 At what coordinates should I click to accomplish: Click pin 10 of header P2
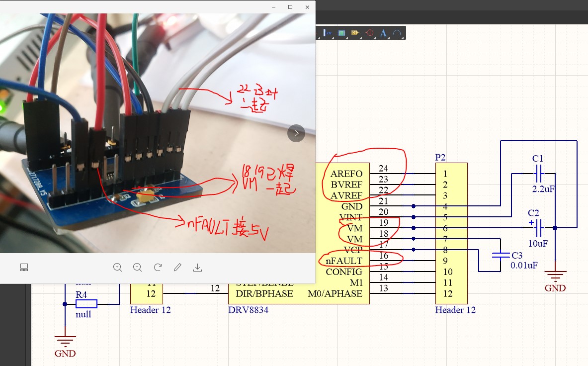[x=448, y=272]
